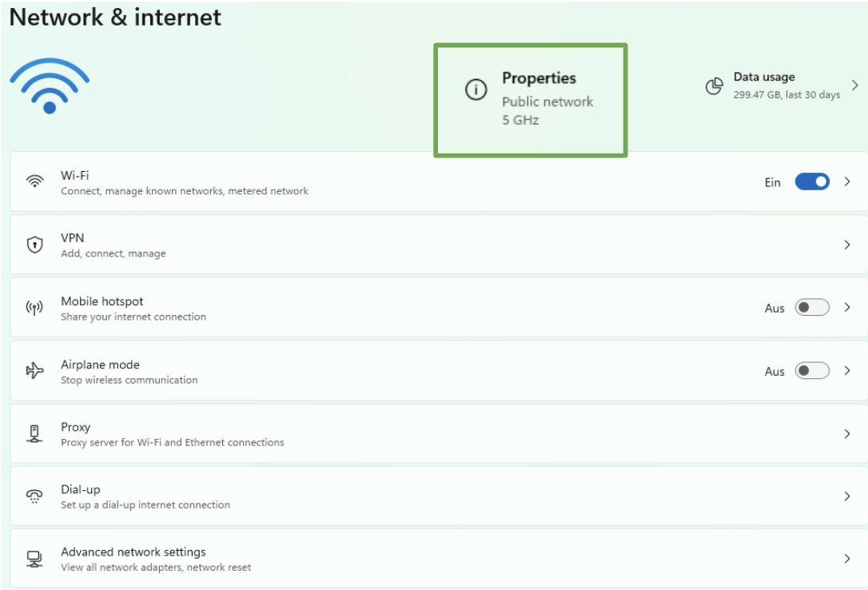
Task: Enable the Mobile hotspot toggle
Action: pyautogui.click(x=811, y=308)
